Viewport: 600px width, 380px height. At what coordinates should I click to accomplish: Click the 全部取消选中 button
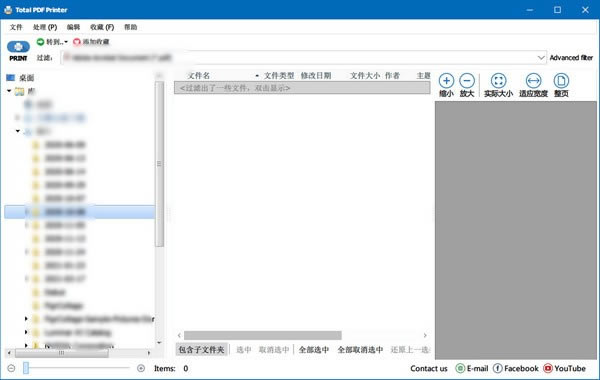360,349
